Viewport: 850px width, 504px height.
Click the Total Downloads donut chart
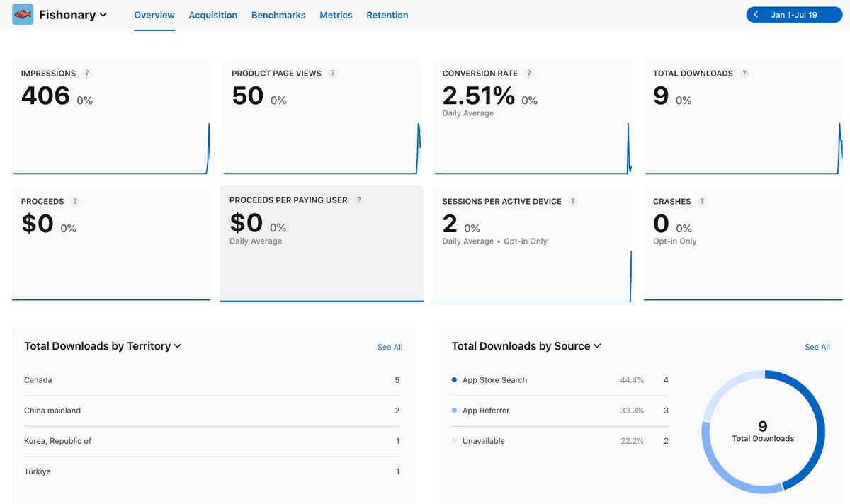point(762,430)
